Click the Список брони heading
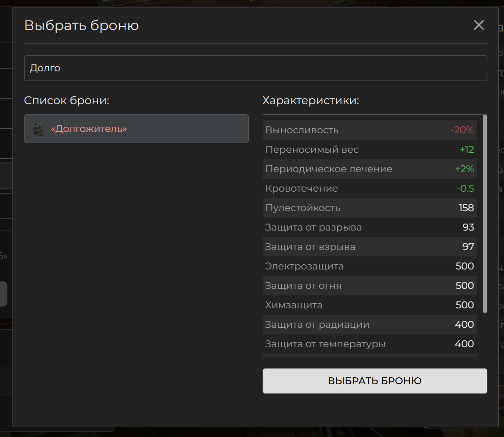The width and height of the screenshot is (504, 437). pyautogui.click(x=67, y=100)
